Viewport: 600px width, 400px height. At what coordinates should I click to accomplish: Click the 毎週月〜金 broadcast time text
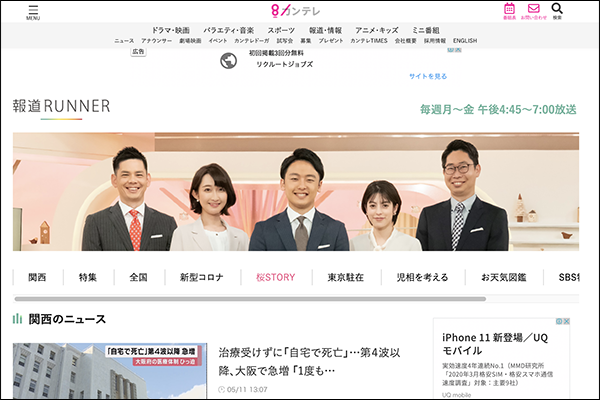tap(498, 109)
